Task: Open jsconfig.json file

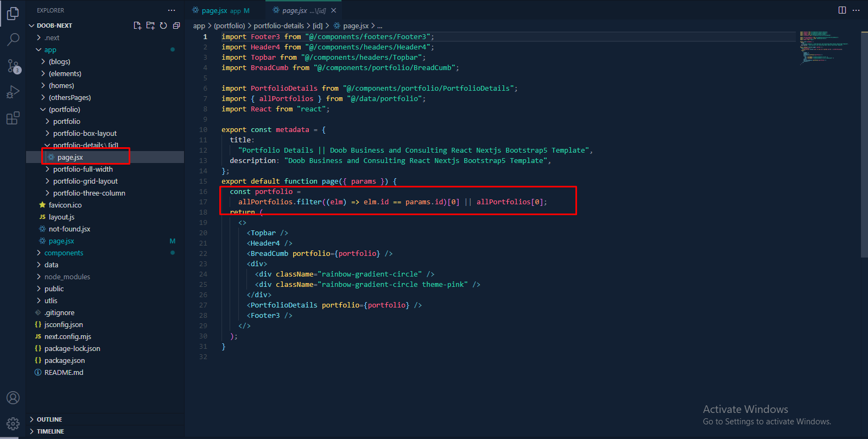Action: click(x=105, y=324)
